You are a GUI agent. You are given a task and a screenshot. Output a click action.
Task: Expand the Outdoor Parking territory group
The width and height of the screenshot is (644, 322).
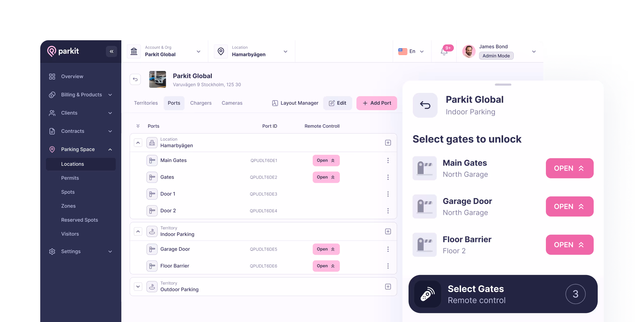138,287
